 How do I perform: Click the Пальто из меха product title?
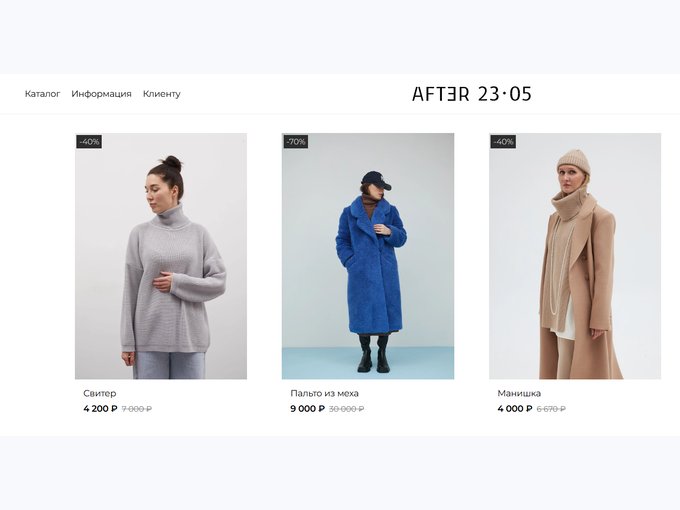(x=324, y=393)
